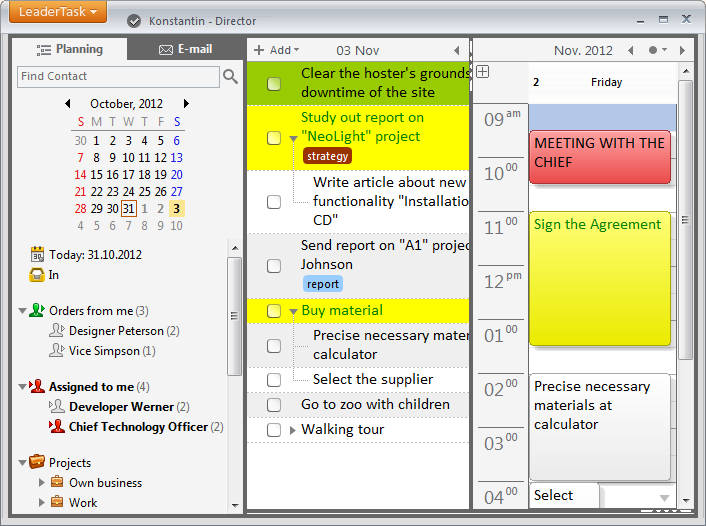Mark Select the supplier task as done

[x=274, y=380]
